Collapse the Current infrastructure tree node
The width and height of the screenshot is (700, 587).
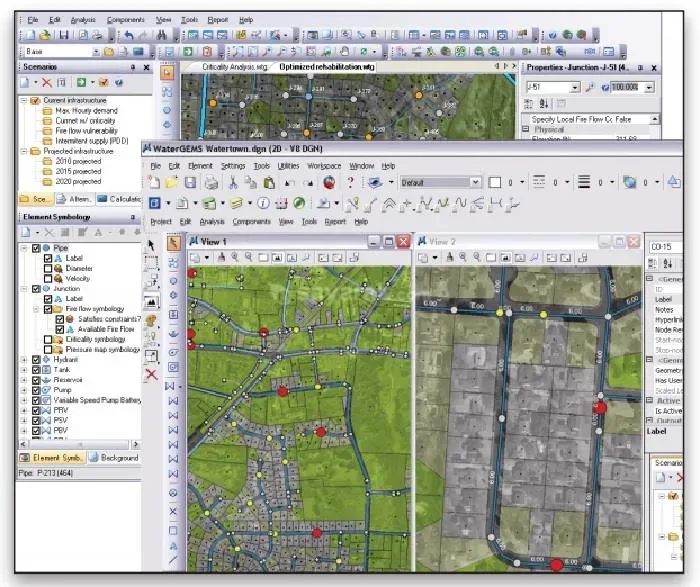tap(24, 100)
